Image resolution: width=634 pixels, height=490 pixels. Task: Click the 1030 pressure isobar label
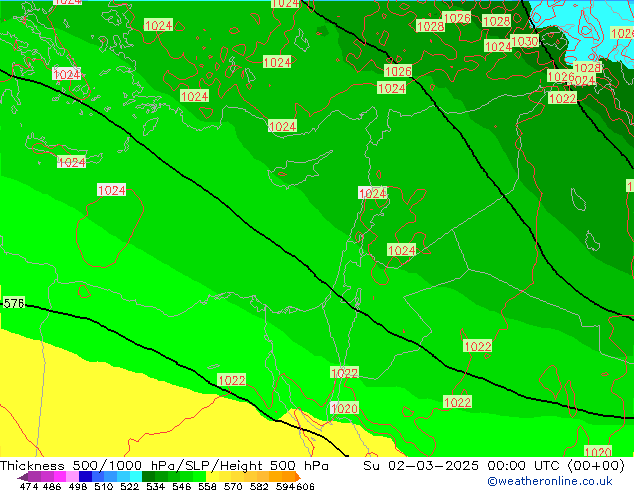coord(524,41)
